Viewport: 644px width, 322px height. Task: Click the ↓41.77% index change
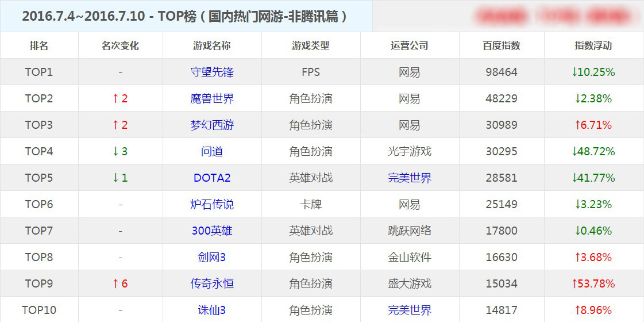click(593, 178)
